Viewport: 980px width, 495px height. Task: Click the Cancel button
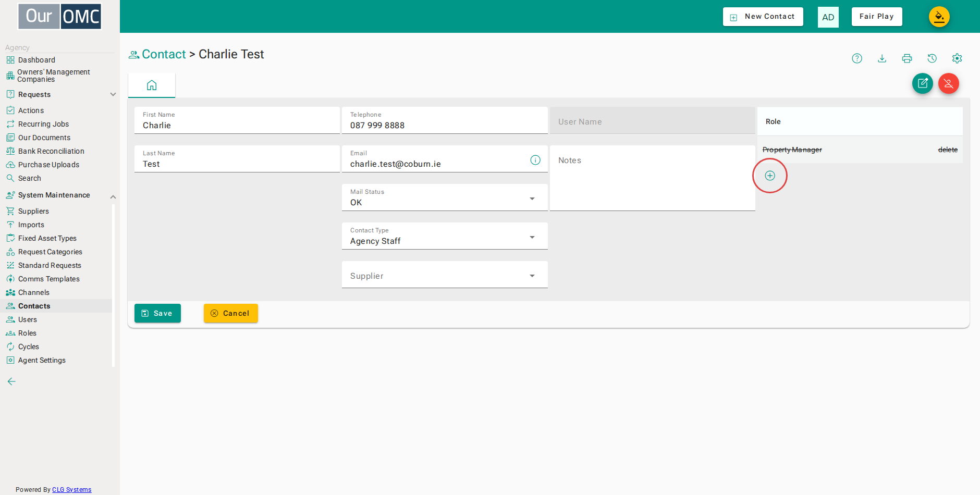(x=230, y=313)
